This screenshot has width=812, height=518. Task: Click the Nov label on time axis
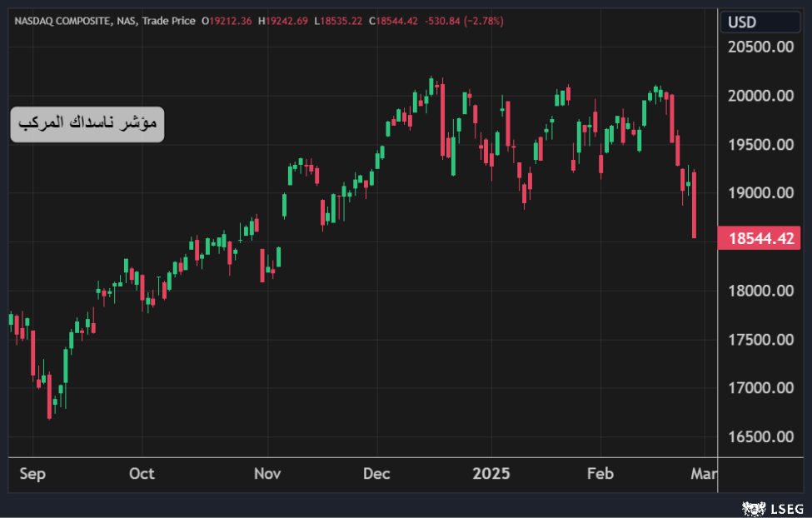pyautogui.click(x=267, y=474)
